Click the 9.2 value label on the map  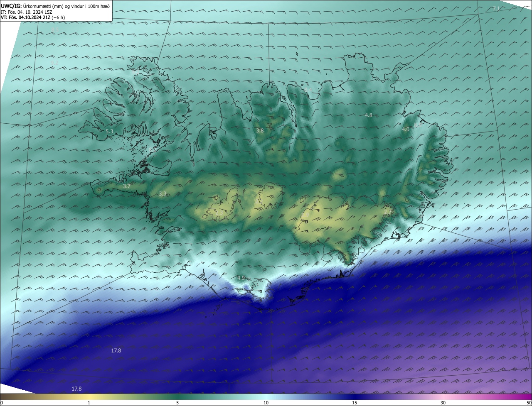click(x=54, y=63)
